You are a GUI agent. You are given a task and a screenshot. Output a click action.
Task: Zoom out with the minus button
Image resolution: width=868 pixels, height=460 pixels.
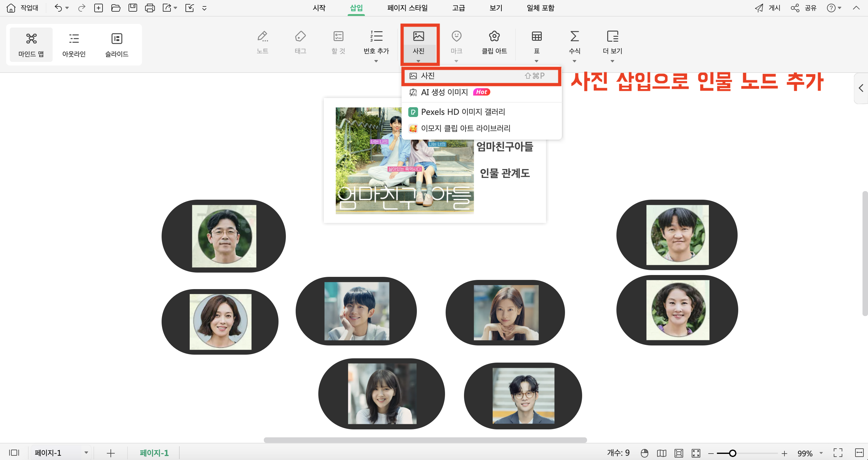711,453
